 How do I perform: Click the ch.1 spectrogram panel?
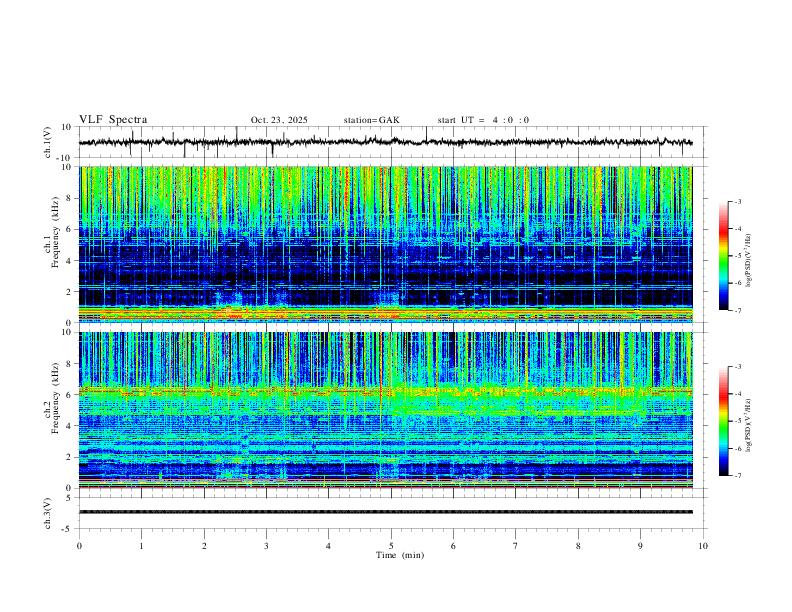[385, 244]
